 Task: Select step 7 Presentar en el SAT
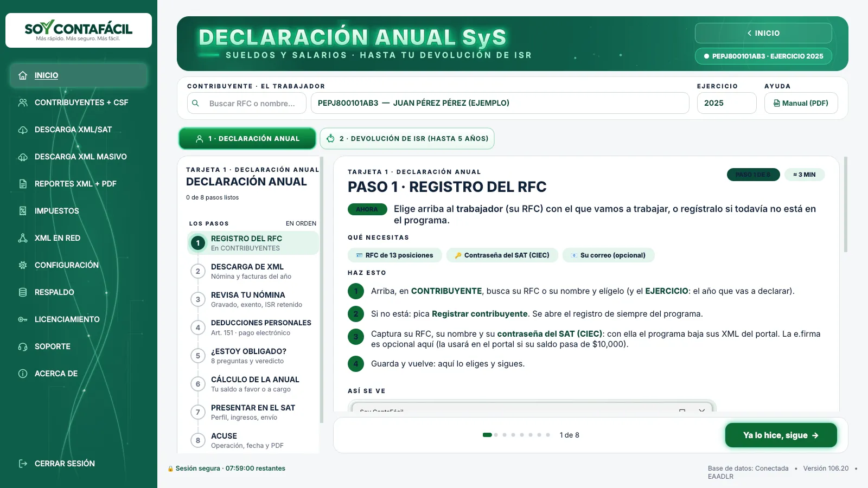253,412
